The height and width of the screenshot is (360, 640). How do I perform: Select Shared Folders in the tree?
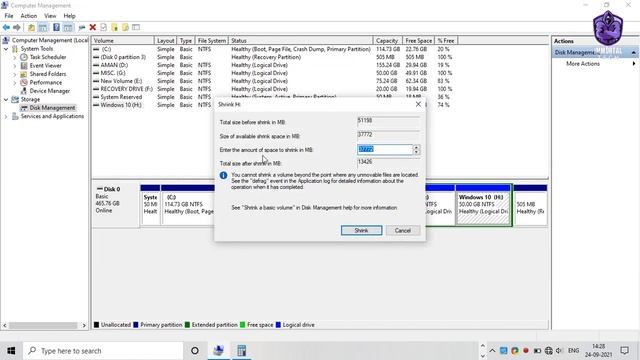[48, 74]
